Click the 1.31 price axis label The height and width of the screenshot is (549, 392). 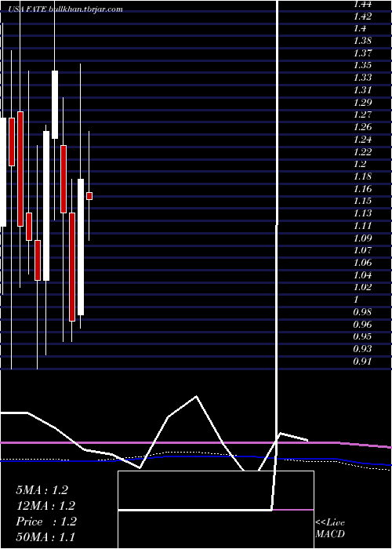tap(362, 90)
